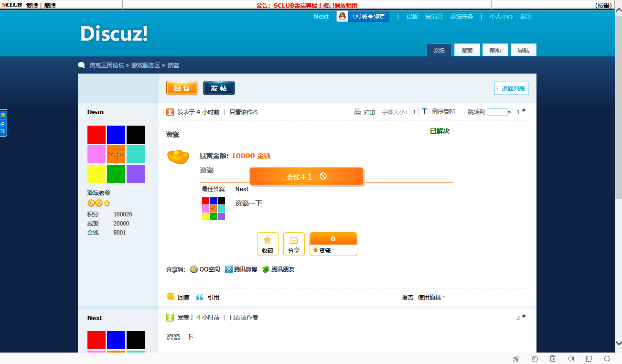
Task: Click the breadcrumb forum speech bubble icon
Action: pos(82,65)
